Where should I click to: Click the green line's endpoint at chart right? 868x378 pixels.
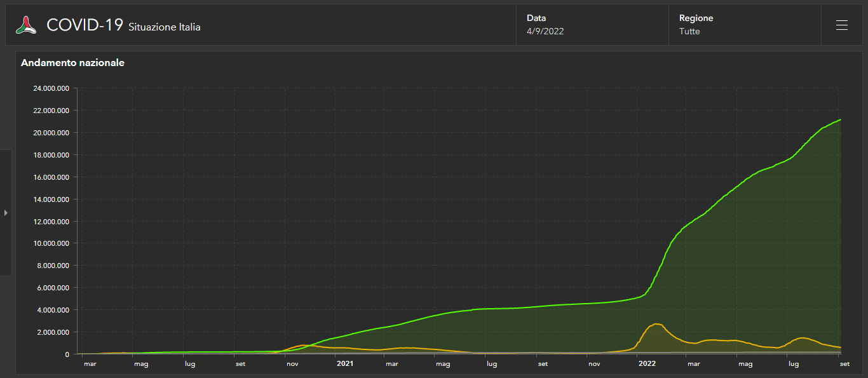840,119
